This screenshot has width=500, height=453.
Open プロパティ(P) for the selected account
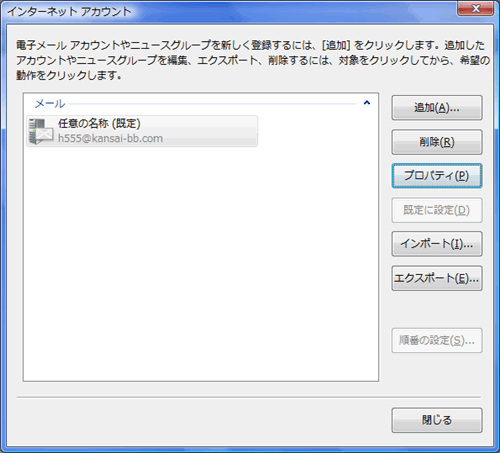pyautogui.click(x=437, y=176)
